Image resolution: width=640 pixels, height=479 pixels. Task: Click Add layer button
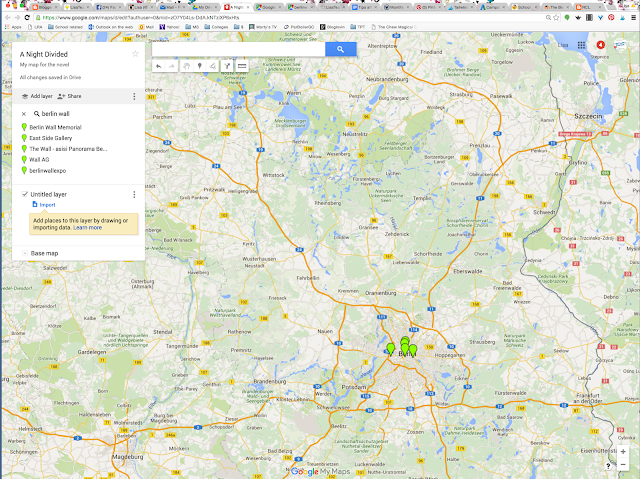(37, 96)
